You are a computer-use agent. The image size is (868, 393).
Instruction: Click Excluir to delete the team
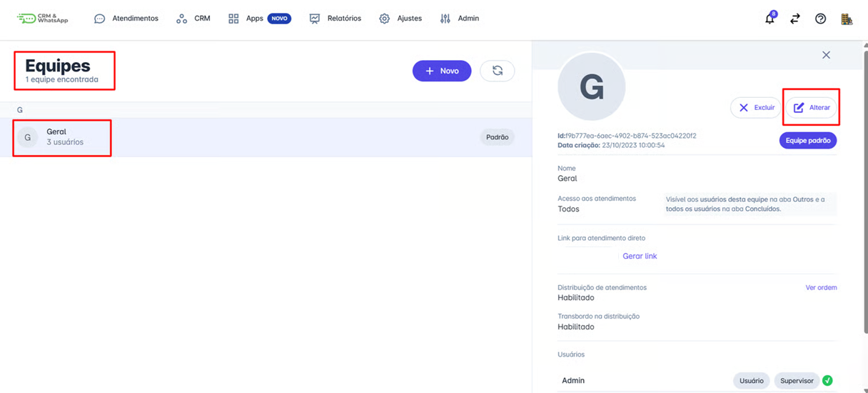(756, 107)
